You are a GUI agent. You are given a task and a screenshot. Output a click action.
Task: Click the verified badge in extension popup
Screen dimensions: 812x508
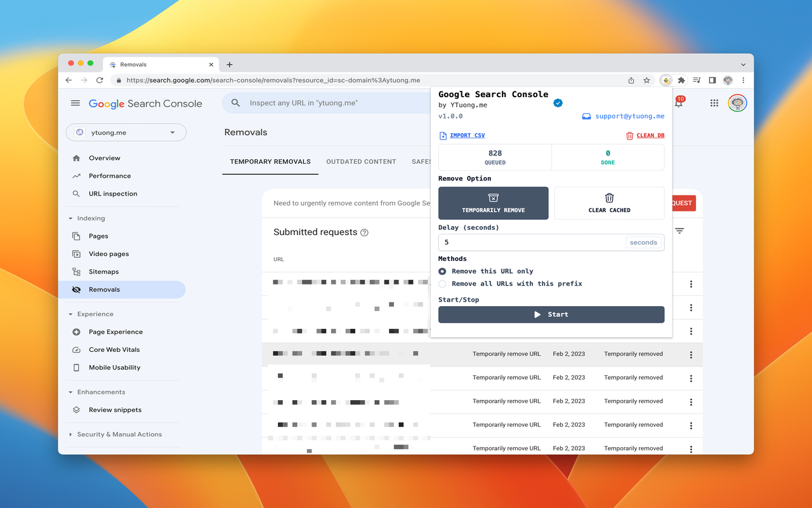[x=558, y=103]
